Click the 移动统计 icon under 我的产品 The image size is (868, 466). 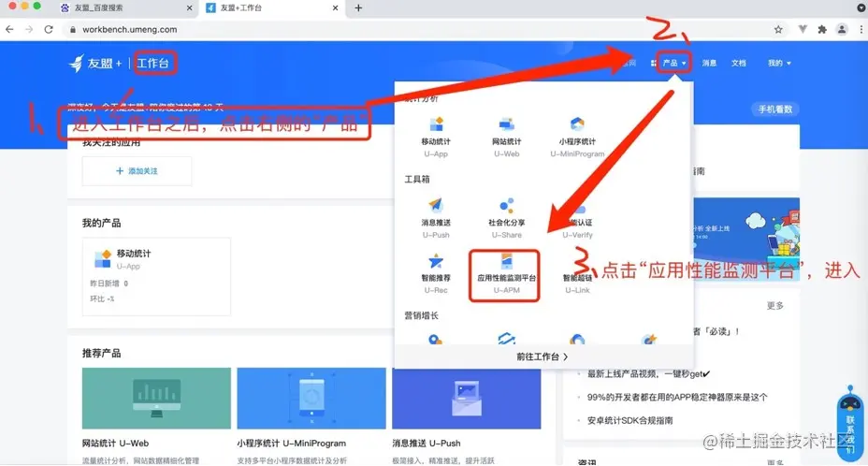[x=103, y=258]
